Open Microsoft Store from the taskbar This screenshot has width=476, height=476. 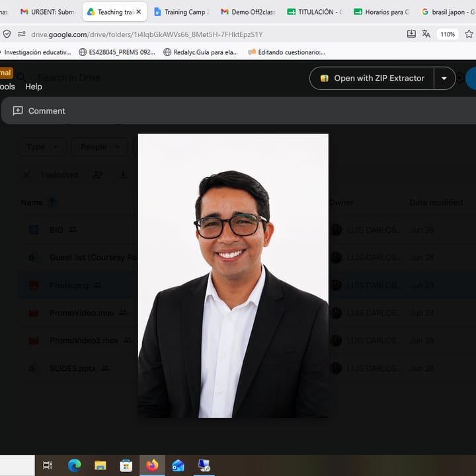tap(126, 465)
